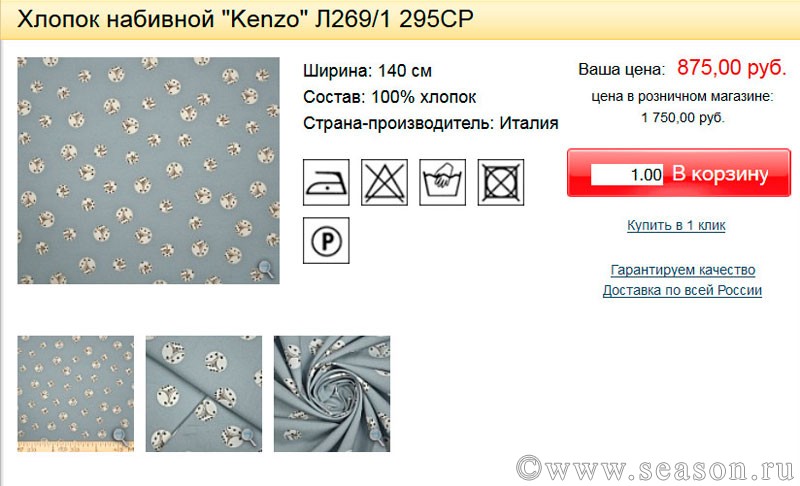Viewport: 800px width, 486px height.
Task: Click magnifier on swirled fabric thumbnail
Action: click(x=378, y=436)
